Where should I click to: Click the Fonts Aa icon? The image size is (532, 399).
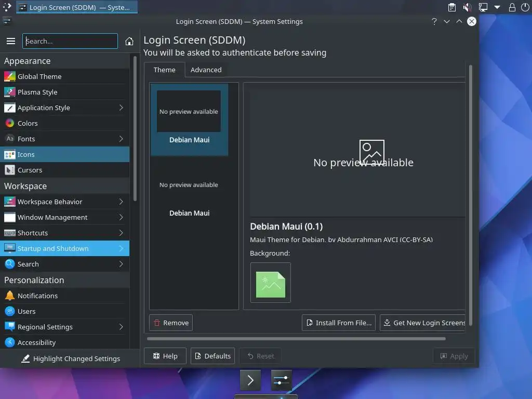[10, 139]
